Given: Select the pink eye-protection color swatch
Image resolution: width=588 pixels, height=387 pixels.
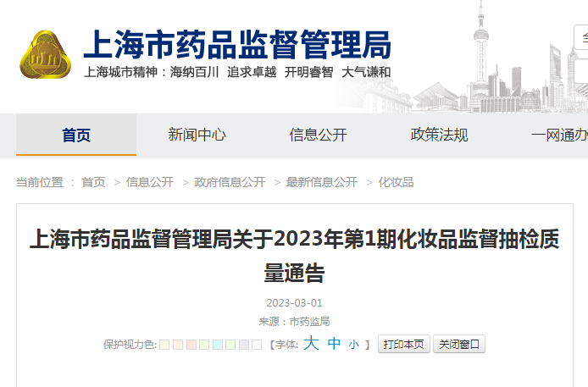Looking at the screenshot, I should coord(191,345).
